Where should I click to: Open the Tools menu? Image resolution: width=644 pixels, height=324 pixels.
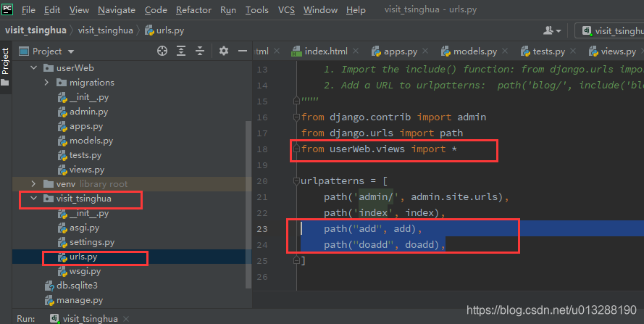tap(256, 10)
